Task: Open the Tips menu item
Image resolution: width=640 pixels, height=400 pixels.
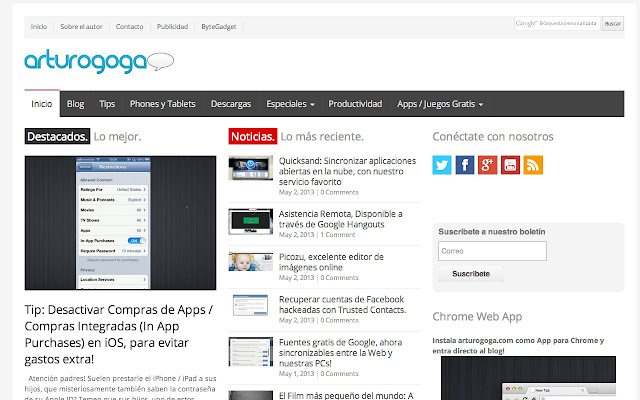Action: pos(107,104)
